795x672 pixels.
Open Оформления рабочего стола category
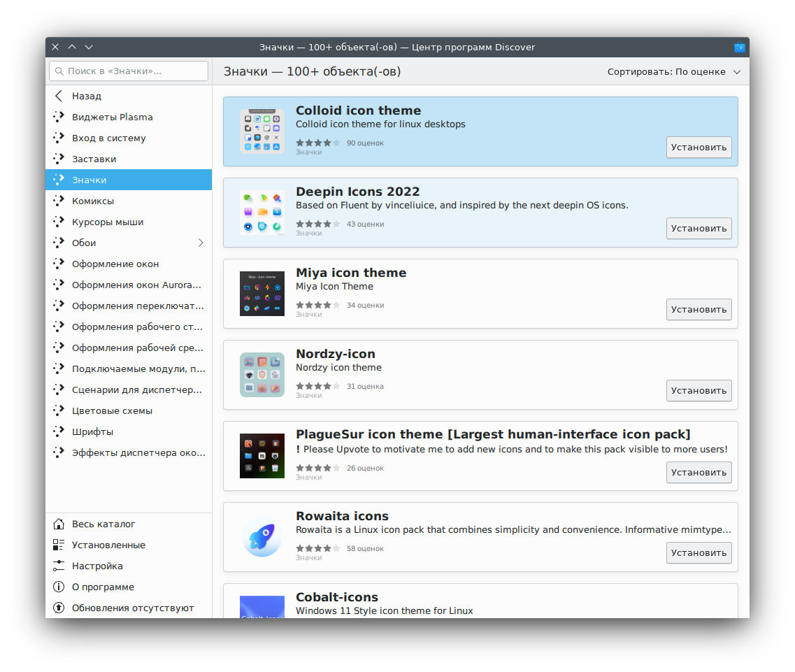tap(129, 327)
